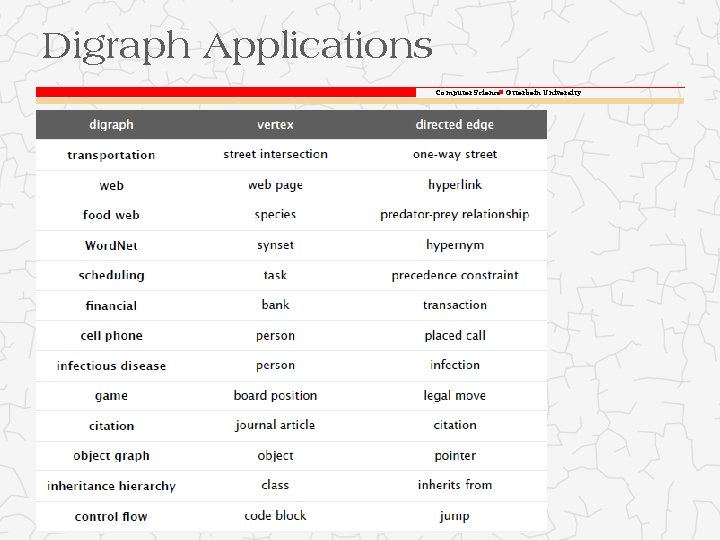This screenshot has width=720, height=540.
Task: Select the 'pointer' cell
Action: tap(455, 456)
